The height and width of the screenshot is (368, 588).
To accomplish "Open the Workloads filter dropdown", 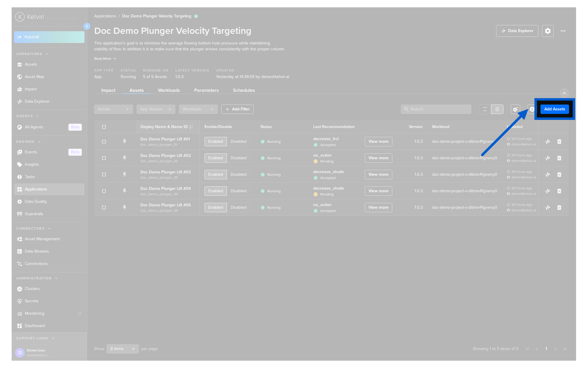I will point(198,109).
